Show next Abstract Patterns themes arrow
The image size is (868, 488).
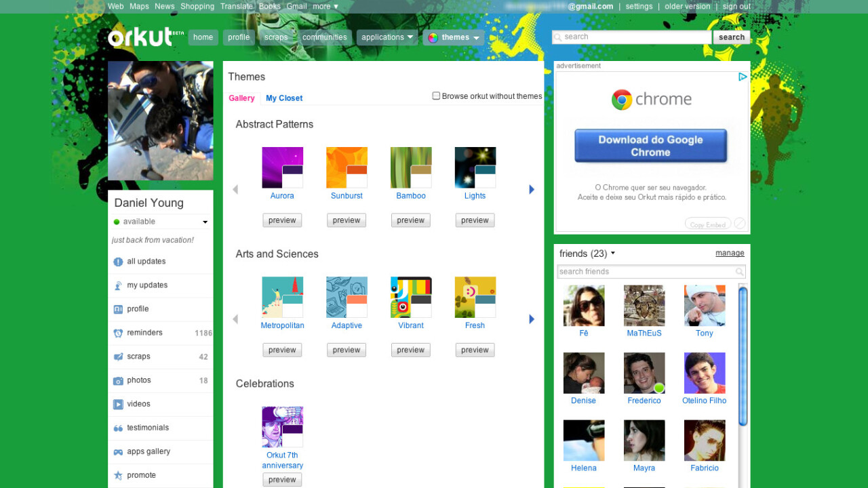(x=532, y=190)
